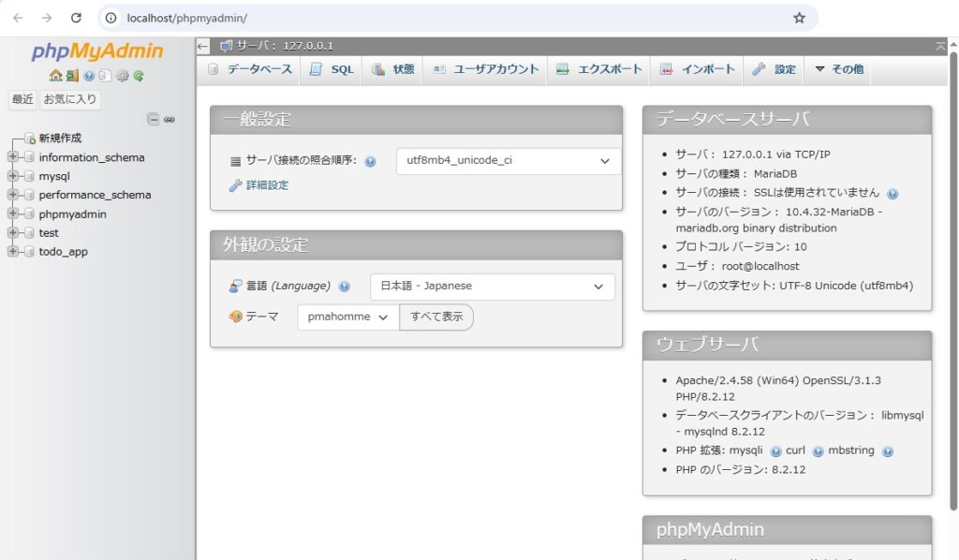Click the すべて表示 view all themes button
Image resolution: width=959 pixels, height=560 pixels.
[436, 317]
